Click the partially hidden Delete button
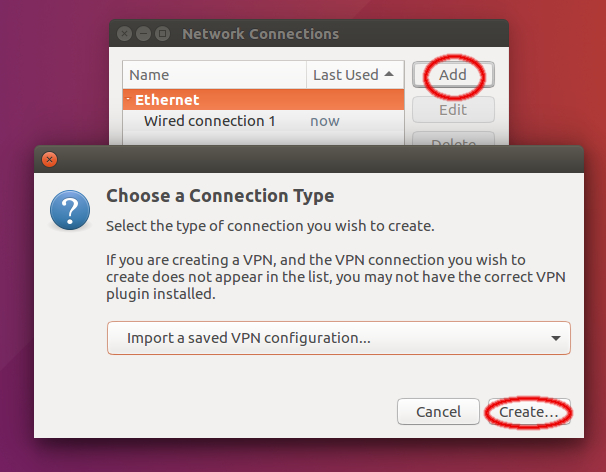This screenshot has height=472, width=606. click(x=453, y=141)
